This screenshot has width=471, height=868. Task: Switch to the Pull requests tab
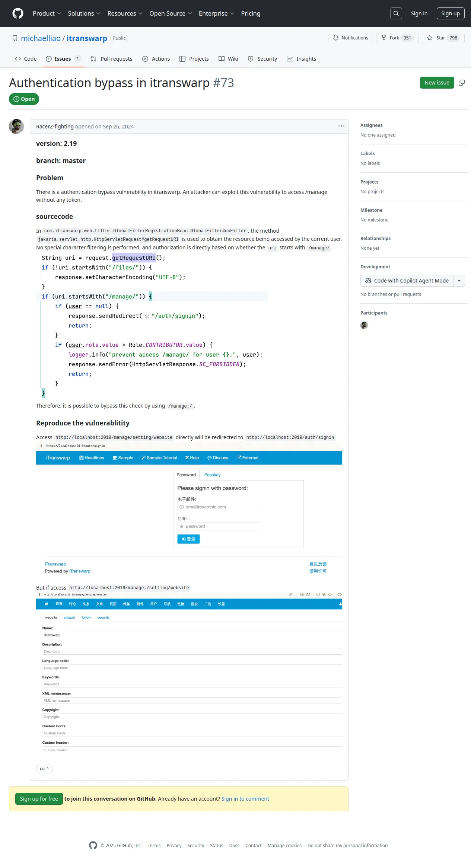pyautogui.click(x=111, y=59)
